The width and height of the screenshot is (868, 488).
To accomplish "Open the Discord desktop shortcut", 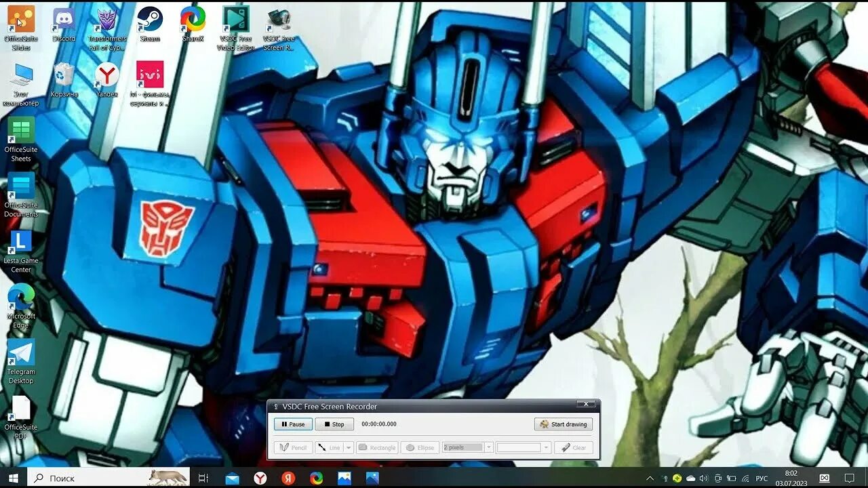I will point(64,24).
